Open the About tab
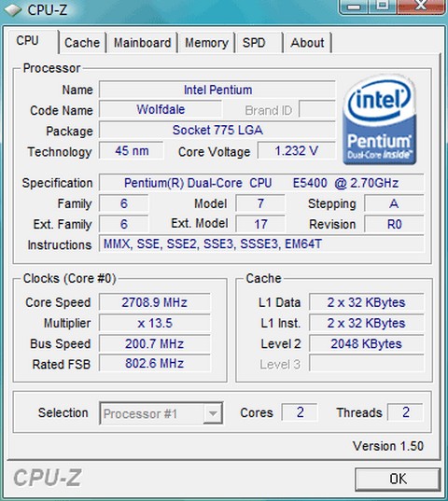 coord(307,43)
